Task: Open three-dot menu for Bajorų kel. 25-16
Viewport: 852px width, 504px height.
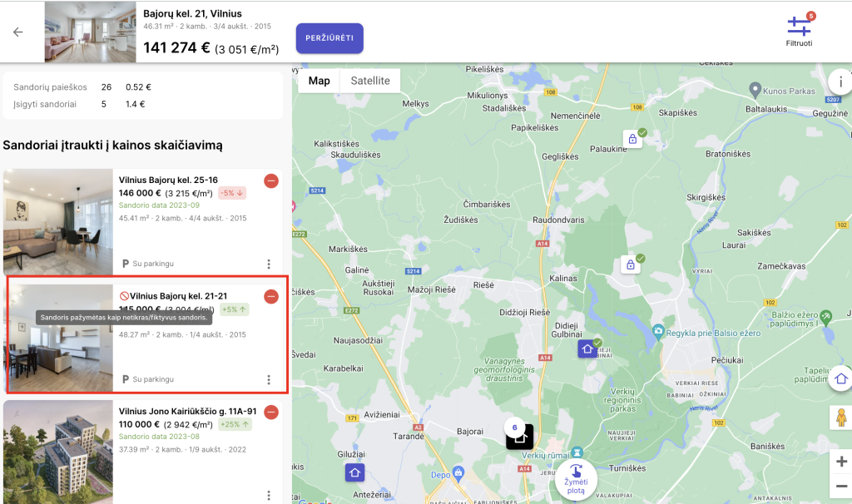Action: [x=269, y=264]
